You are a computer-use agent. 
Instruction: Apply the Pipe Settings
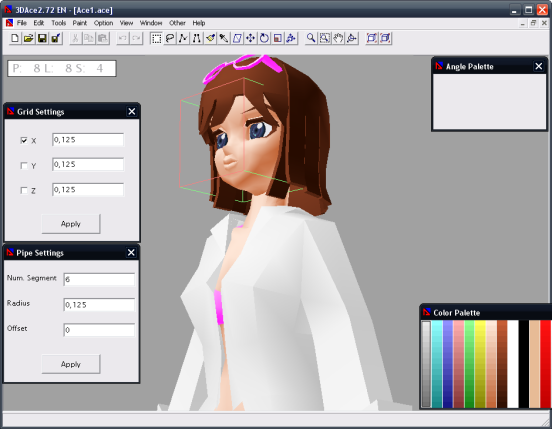(x=71, y=364)
